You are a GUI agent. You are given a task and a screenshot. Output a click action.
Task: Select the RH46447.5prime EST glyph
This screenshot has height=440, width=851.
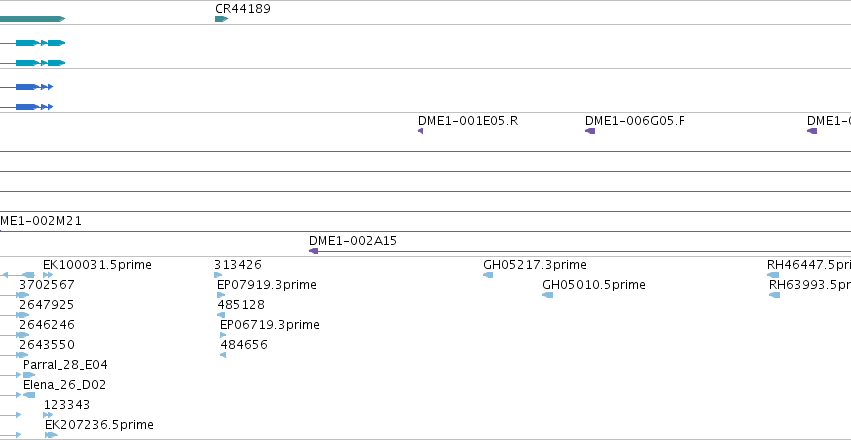[x=773, y=275]
